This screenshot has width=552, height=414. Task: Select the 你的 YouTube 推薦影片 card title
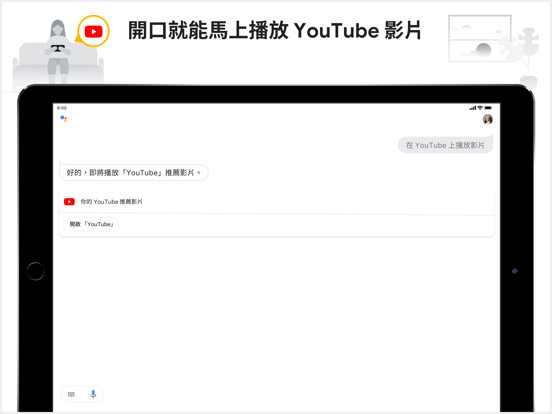(111, 202)
